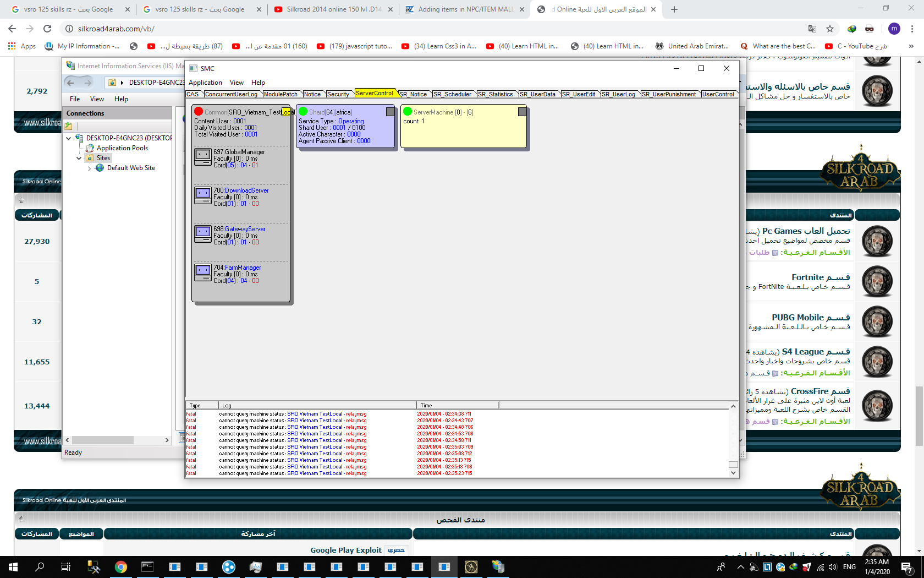Open My IP Information bookmark

[82, 46]
